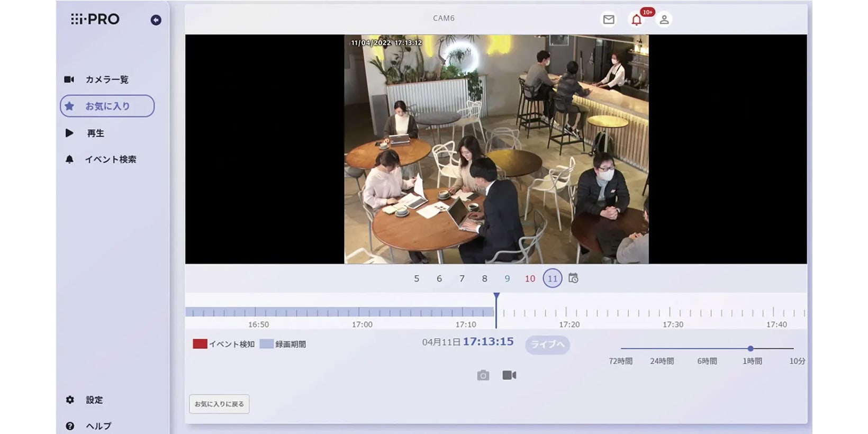This screenshot has width=868, height=434.
Task: Select お気に入り favorites in sidebar
Action: click(x=107, y=106)
